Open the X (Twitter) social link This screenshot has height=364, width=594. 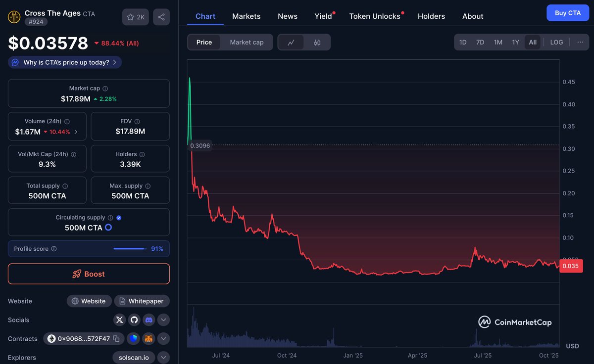point(119,320)
